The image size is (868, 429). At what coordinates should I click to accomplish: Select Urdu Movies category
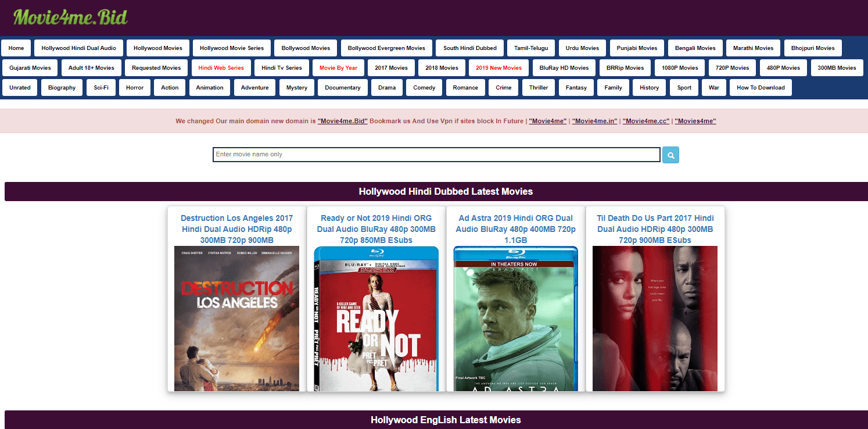coord(582,48)
